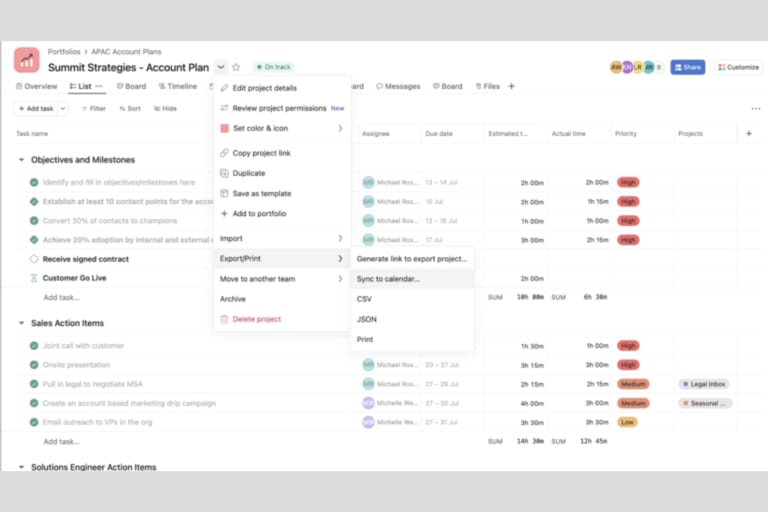Click the On track status badge
768x512 pixels.
pyautogui.click(x=274, y=67)
